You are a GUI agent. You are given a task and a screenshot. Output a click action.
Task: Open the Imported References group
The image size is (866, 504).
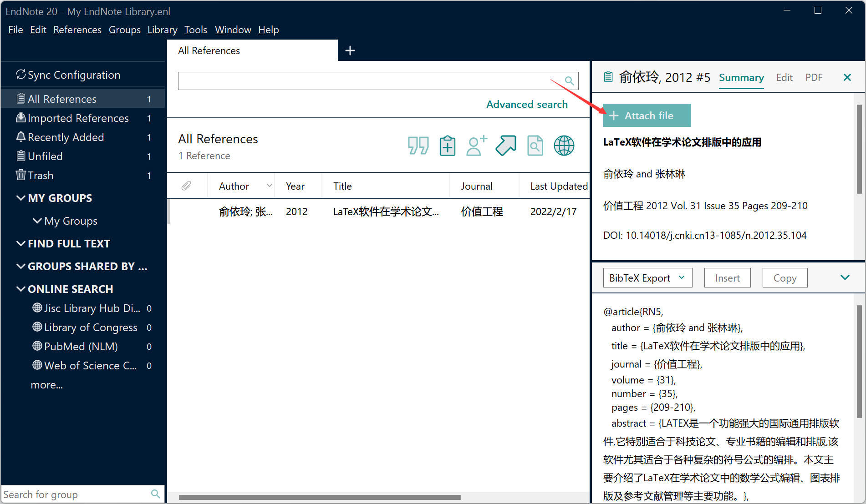click(x=83, y=118)
